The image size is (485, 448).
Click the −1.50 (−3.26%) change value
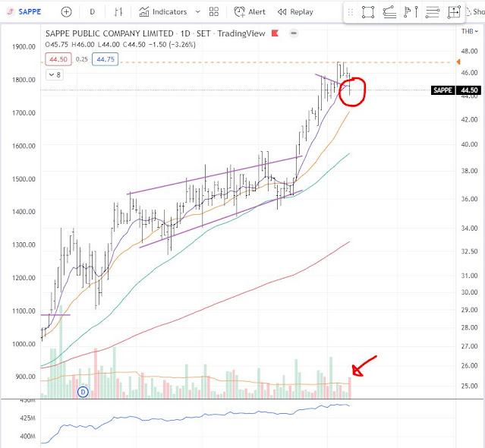click(172, 45)
